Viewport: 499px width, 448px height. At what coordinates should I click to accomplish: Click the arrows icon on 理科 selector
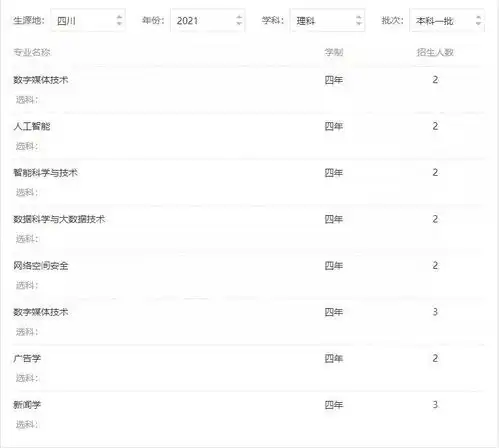358,21
